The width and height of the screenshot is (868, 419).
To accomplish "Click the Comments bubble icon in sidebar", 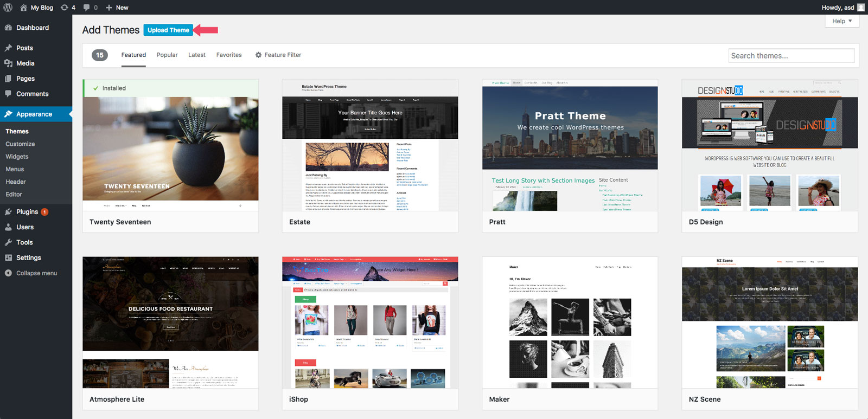I will (8, 94).
